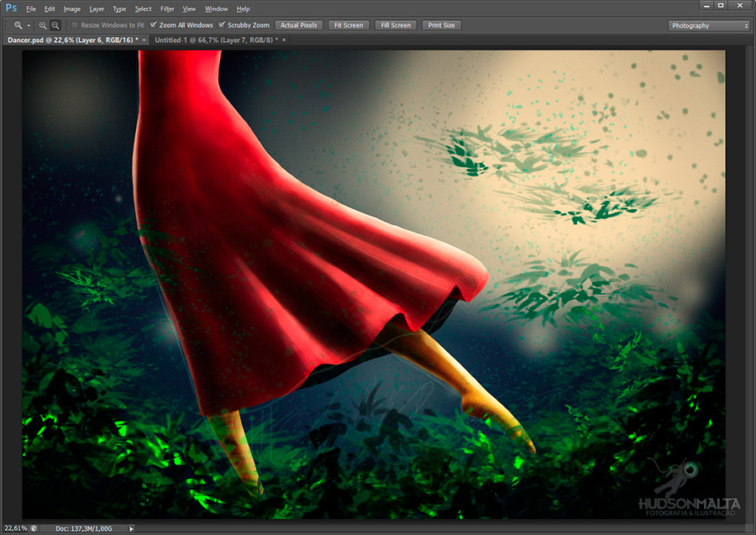Open the Photography workspace dropdown
The image size is (756, 535).
click(709, 25)
